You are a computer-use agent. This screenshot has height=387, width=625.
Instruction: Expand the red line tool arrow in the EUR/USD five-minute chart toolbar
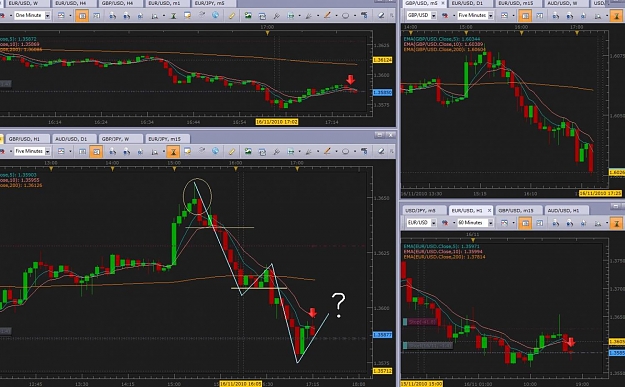[x=336, y=152]
